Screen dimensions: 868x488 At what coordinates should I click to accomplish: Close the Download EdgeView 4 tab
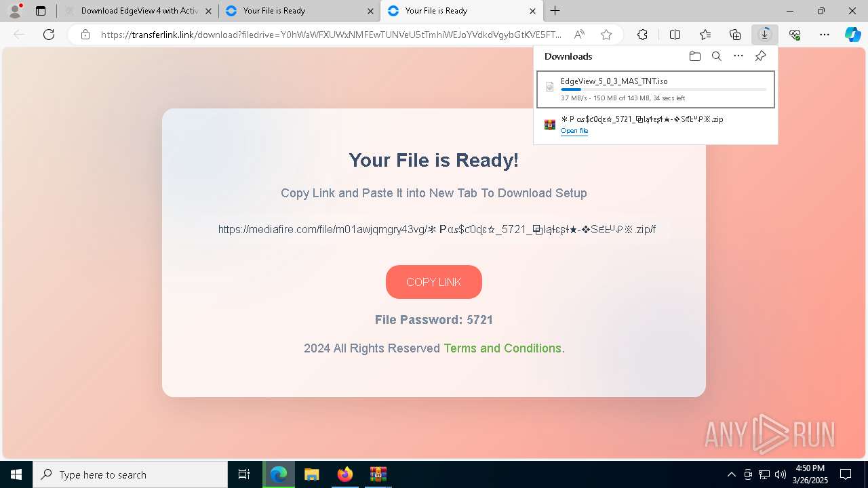pyautogui.click(x=208, y=11)
